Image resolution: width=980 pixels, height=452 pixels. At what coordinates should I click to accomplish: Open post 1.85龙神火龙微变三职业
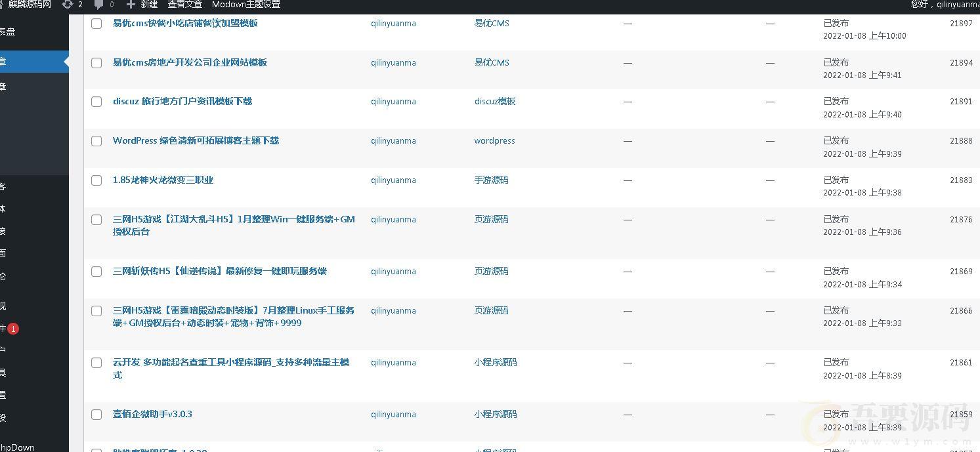pos(163,180)
